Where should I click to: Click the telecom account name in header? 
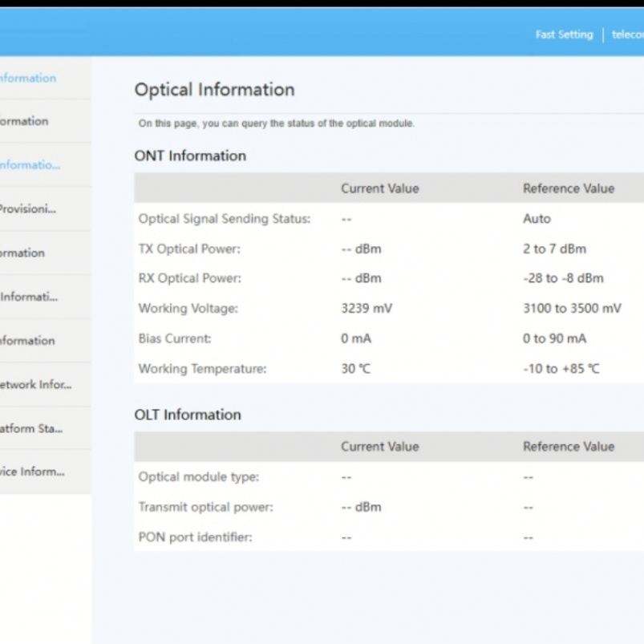click(627, 34)
